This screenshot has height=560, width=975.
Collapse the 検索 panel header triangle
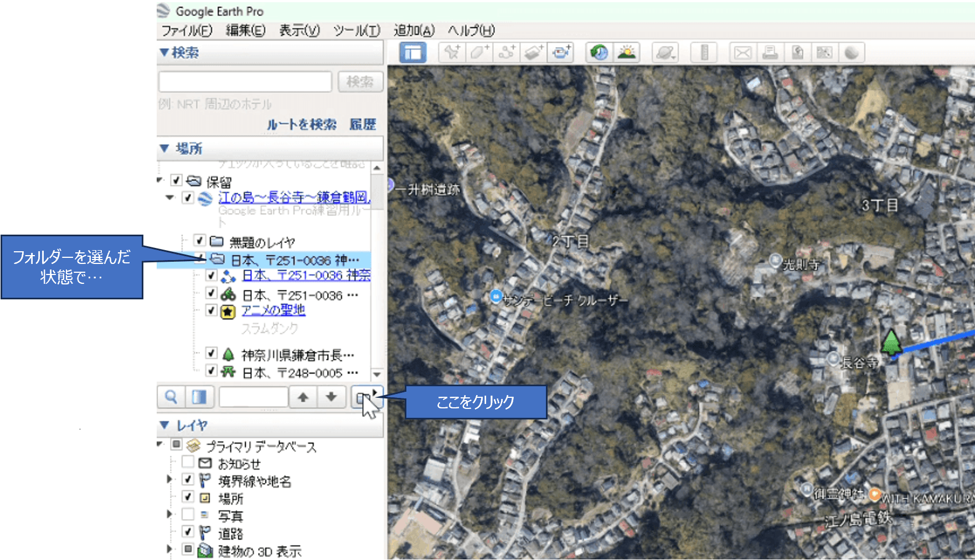pyautogui.click(x=164, y=53)
